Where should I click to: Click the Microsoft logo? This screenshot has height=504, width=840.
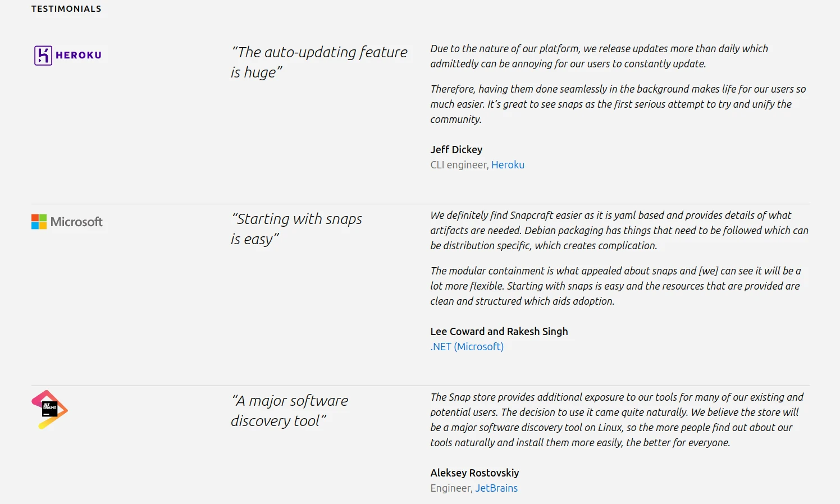(x=67, y=222)
